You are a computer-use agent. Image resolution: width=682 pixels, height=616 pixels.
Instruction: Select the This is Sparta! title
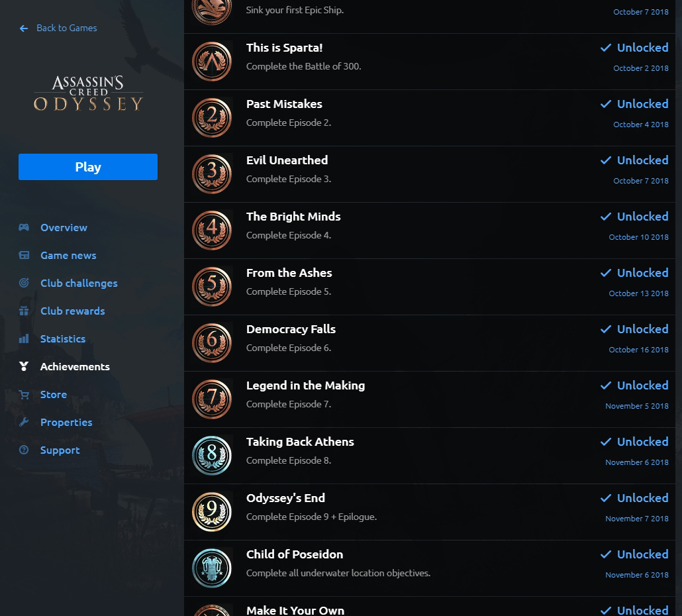[285, 48]
